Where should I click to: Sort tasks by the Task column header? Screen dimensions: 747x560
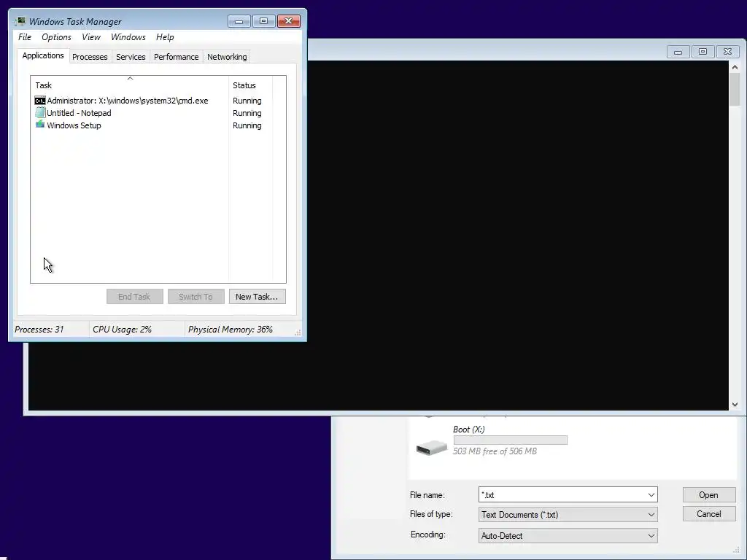(130, 85)
